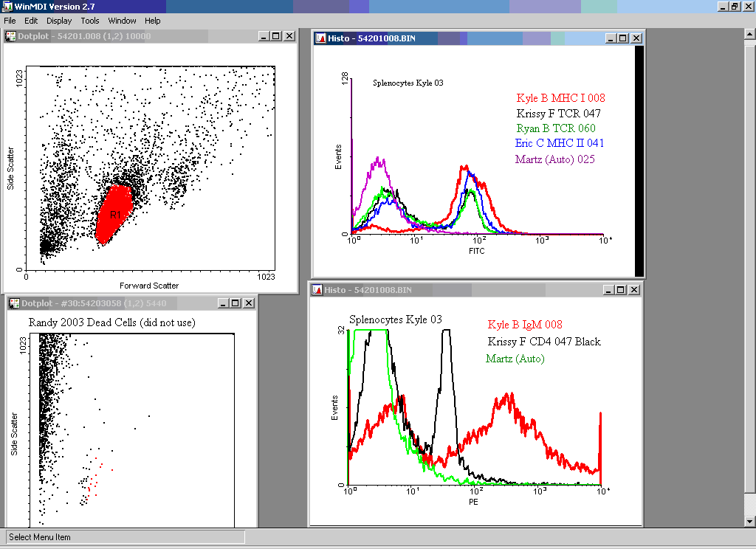Click the FITC histogram window's title icon

320,38
